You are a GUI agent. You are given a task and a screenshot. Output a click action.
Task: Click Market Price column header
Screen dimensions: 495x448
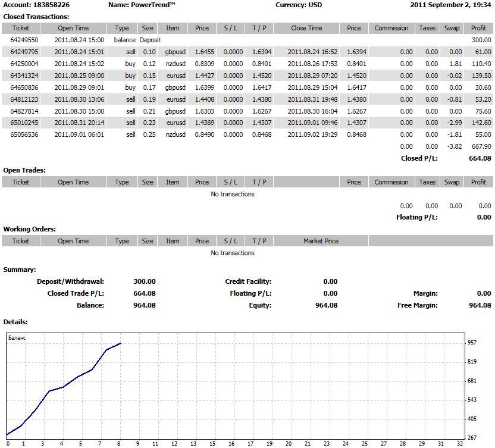(321, 241)
